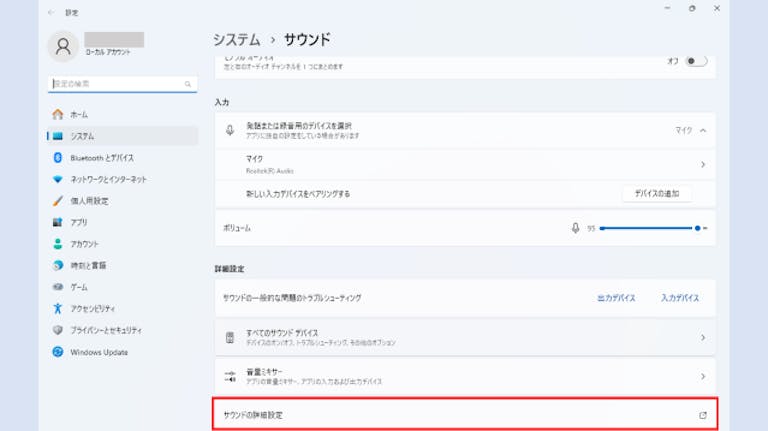Image resolution: width=768 pixels, height=431 pixels.
Task: Click the external link icon on サウンドの詳細設定
Action: [x=703, y=415]
